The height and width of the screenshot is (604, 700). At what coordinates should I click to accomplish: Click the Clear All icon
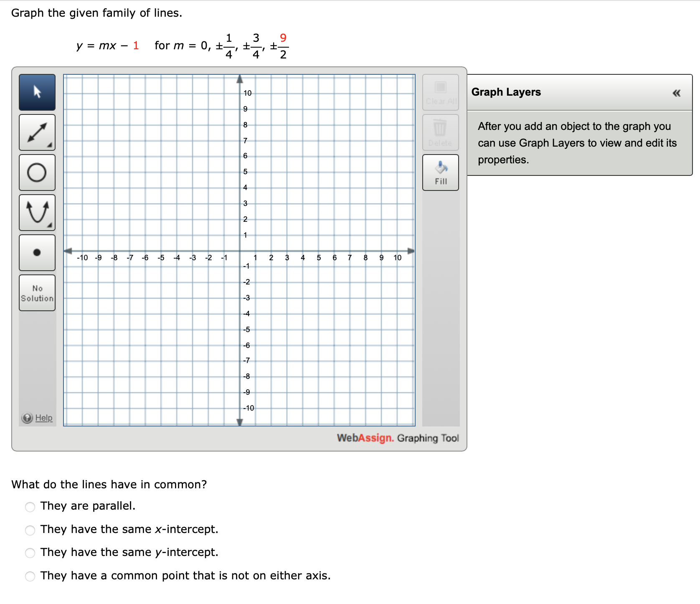pos(440,92)
